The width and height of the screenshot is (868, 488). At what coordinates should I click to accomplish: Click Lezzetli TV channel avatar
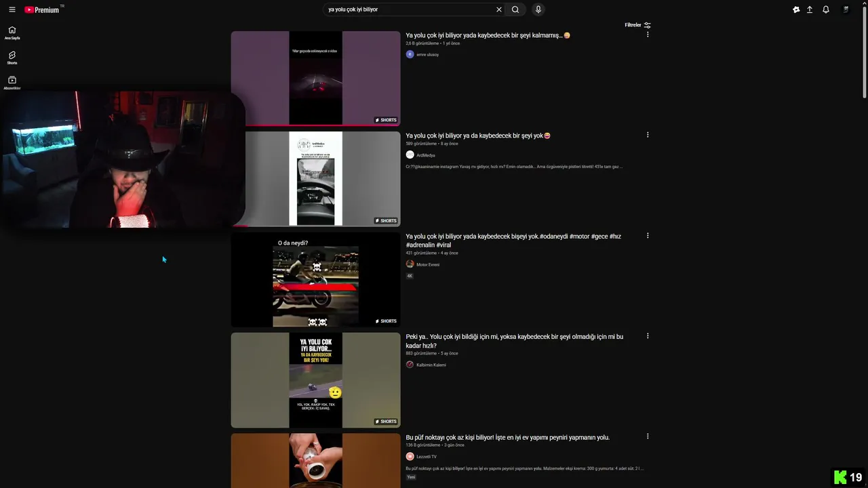[410, 457]
